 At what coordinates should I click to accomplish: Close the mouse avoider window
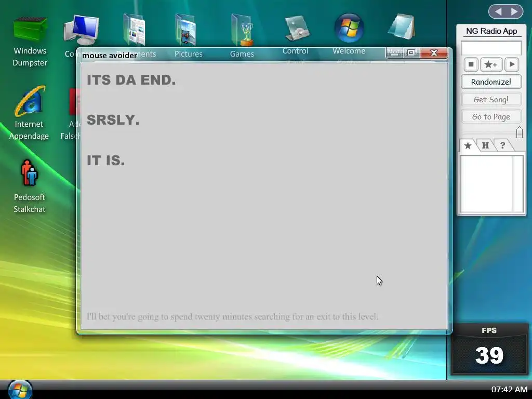click(434, 53)
